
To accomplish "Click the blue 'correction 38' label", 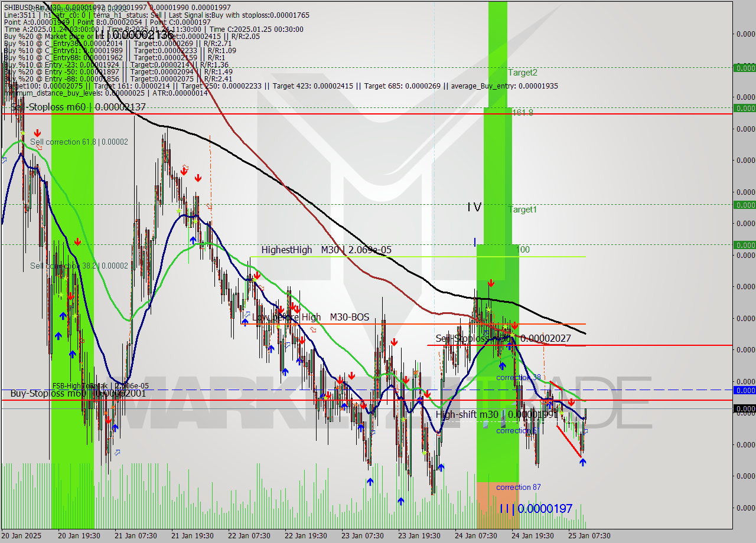I will coord(519,377).
